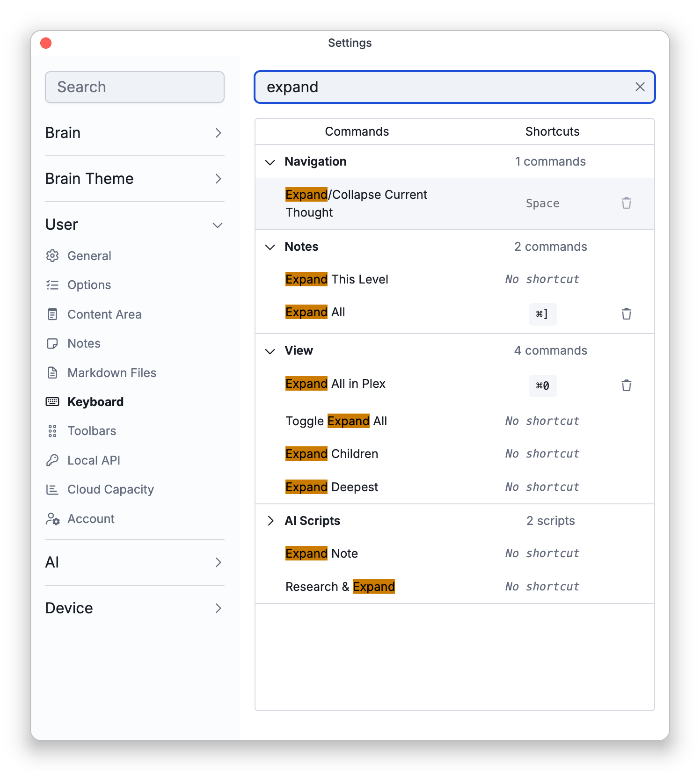Click the ⌘0 shortcut for Expand All in Plex
Image resolution: width=700 pixels, height=771 pixels.
tap(542, 385)
